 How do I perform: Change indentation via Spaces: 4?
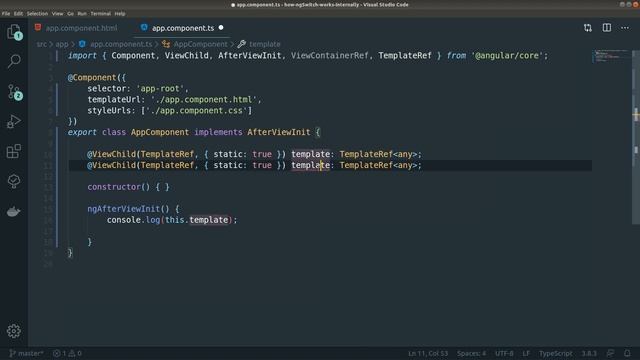(x=471, y=353)
